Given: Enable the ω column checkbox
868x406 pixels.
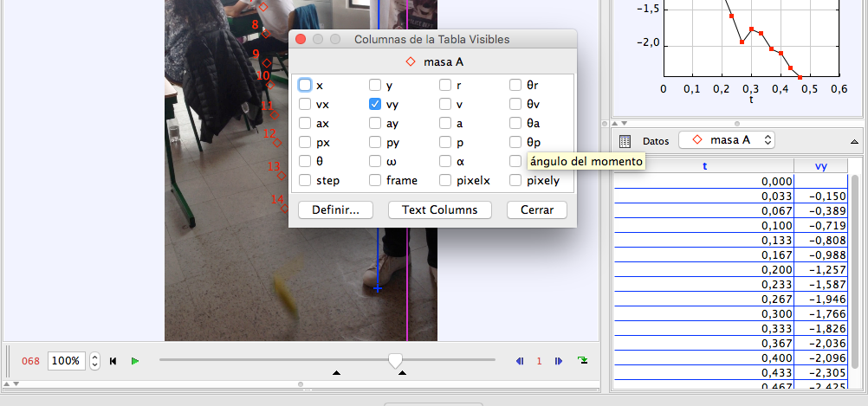Looking at the screenshot, I should [375, 162].
